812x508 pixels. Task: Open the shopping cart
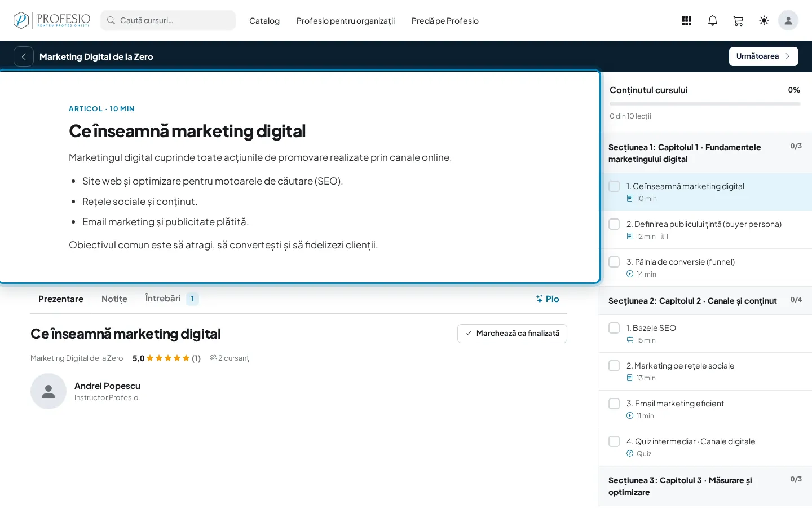point(738,21)
